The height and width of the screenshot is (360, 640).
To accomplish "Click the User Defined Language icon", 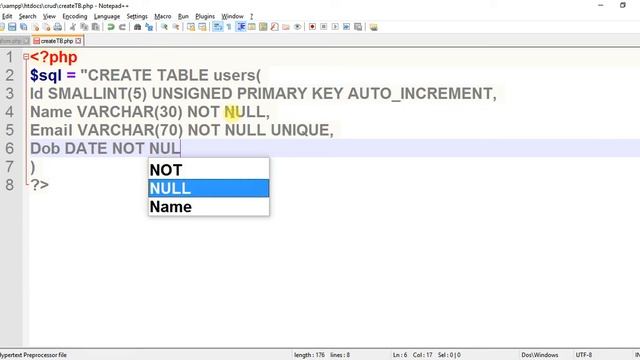I will [x=252, y=27].
